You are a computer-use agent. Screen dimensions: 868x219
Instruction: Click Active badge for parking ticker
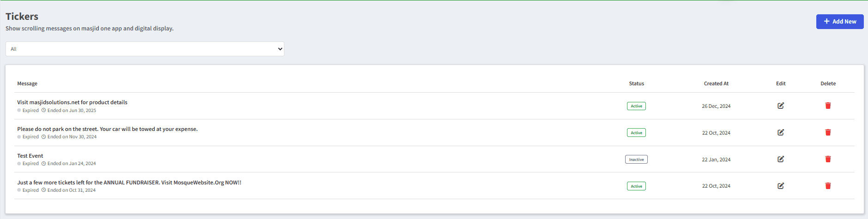pos(636,133)
